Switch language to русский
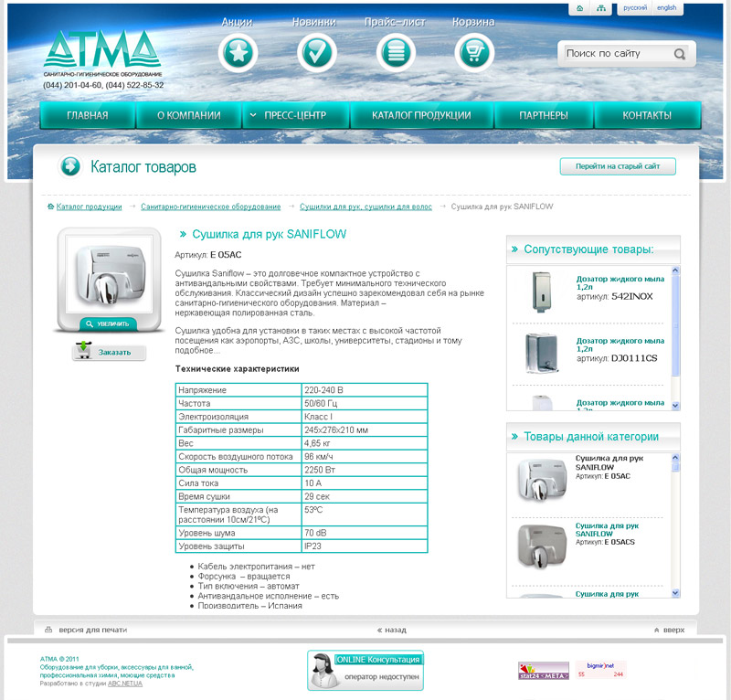731x700 pixels. pyautogui.click(x=634, y=8)
